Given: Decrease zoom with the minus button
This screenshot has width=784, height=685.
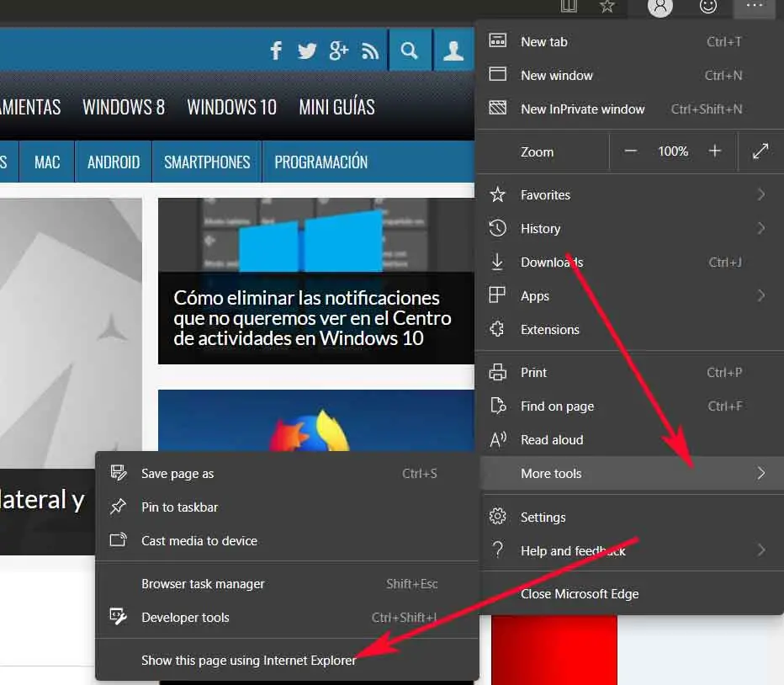Looking at the screenshot, I should (x=631, y=151).
